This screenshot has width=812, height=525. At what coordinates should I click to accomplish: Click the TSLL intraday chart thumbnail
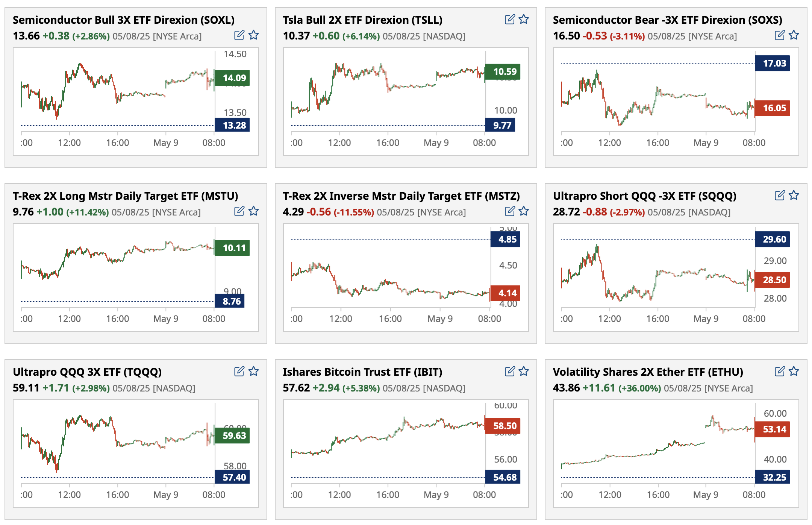(x=387, y=94)
